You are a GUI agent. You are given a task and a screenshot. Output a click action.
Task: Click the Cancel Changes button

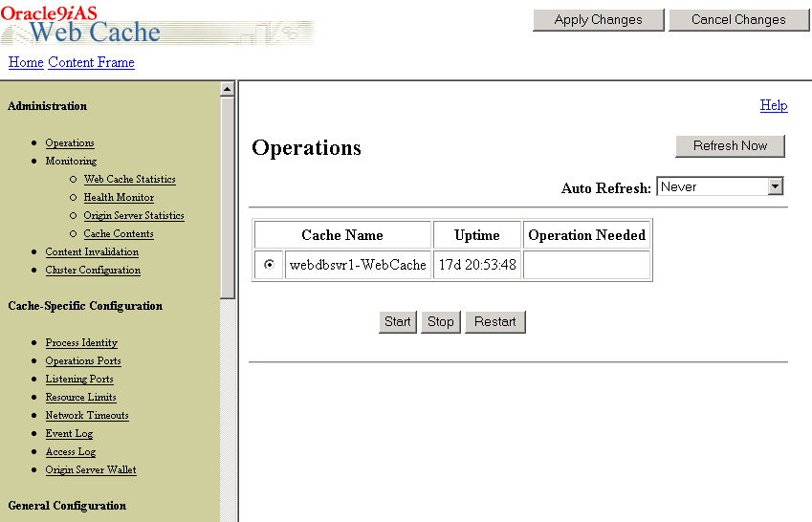coord(738,20)
